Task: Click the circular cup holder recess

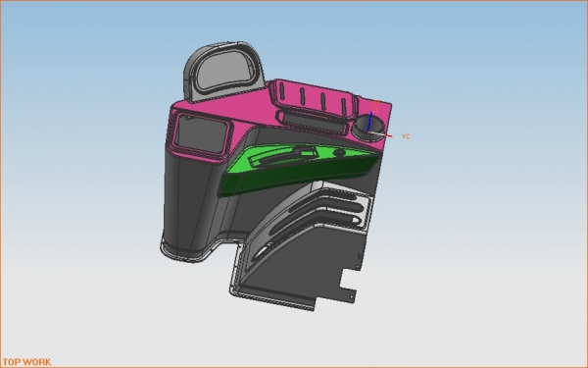Action: 368,128
